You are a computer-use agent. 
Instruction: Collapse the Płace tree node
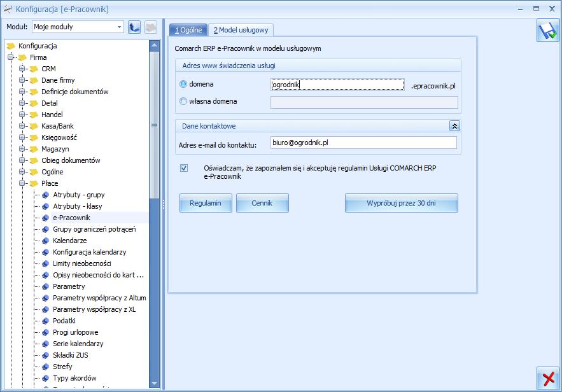coord(22,183)
